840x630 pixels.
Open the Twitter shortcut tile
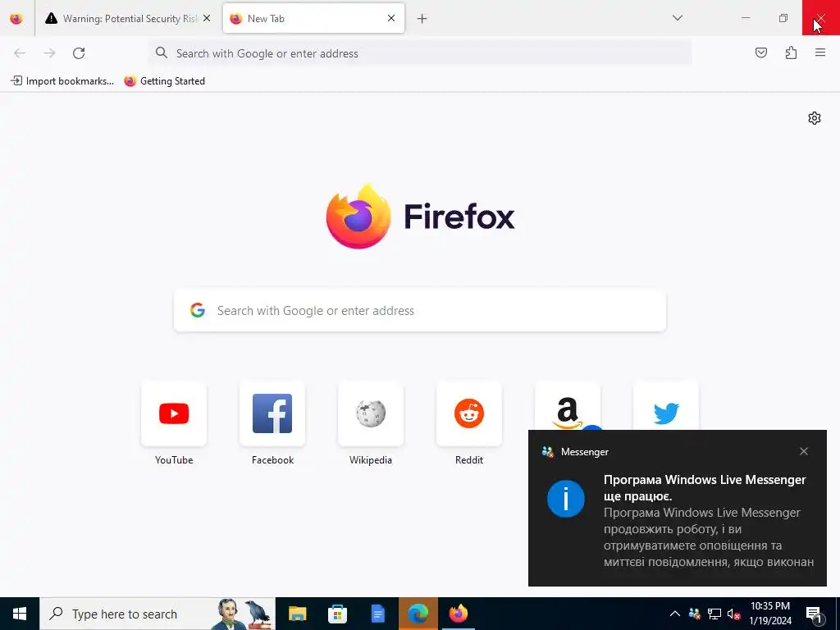click(666, 406)
